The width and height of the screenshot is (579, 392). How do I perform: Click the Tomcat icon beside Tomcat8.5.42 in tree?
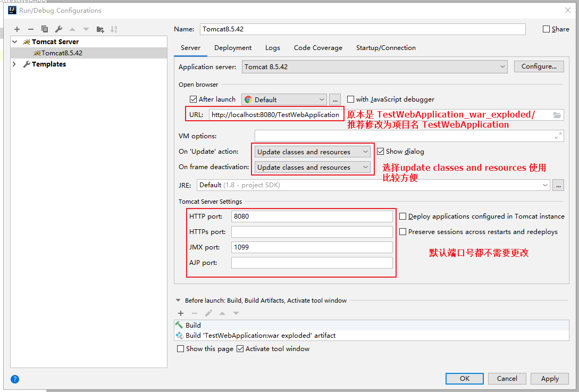pyautogui.click(x=37, y=53)
